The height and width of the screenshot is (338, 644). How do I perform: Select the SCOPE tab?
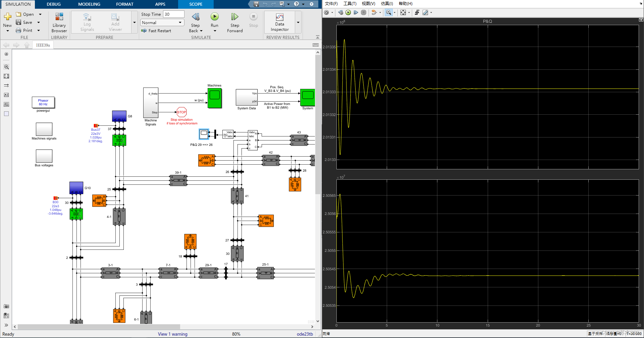click(x=196, y=4)
